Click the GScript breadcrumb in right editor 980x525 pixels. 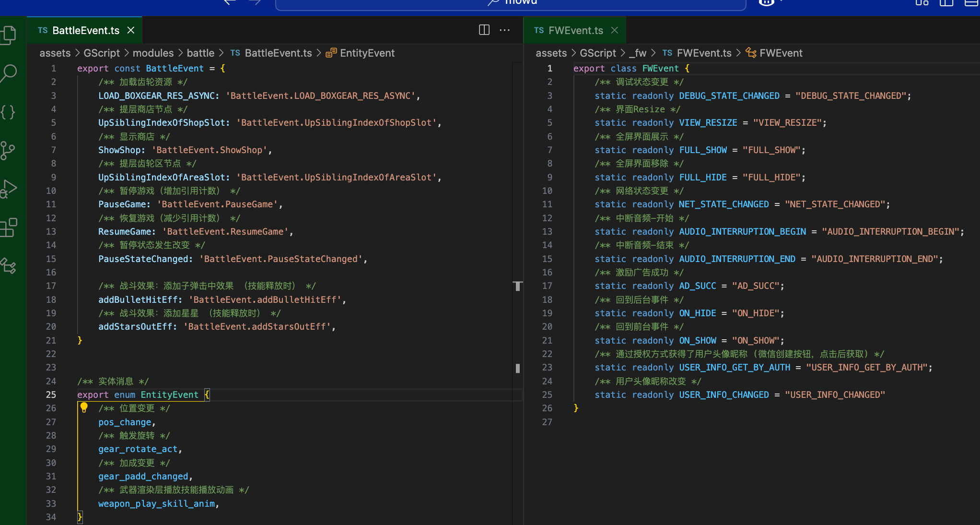(x=597, y=53)
